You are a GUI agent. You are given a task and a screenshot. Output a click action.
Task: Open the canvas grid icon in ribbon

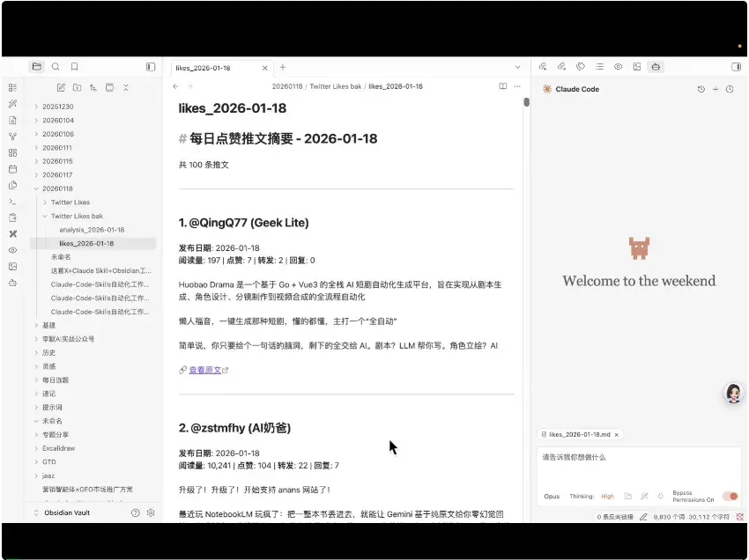[x=13, y=153]
